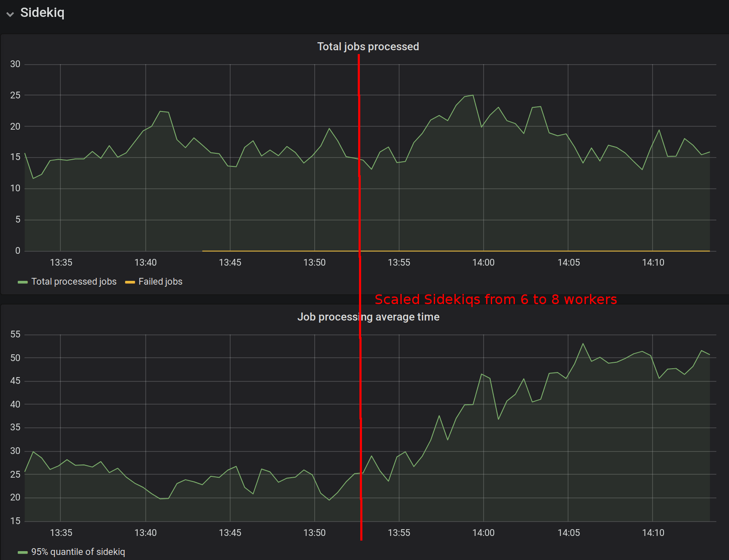The height and width of the screenshot is (560, 729).
Task: Click the green Total processed jobs legend marker
Action: pyautogui.click(x=23, y=281)
